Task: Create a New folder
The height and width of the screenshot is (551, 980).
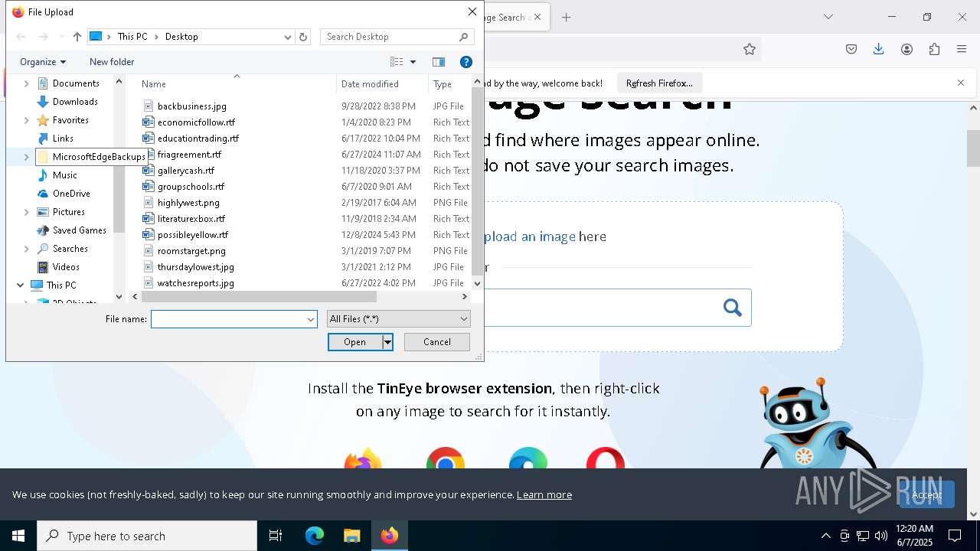Action: (112, 62)
